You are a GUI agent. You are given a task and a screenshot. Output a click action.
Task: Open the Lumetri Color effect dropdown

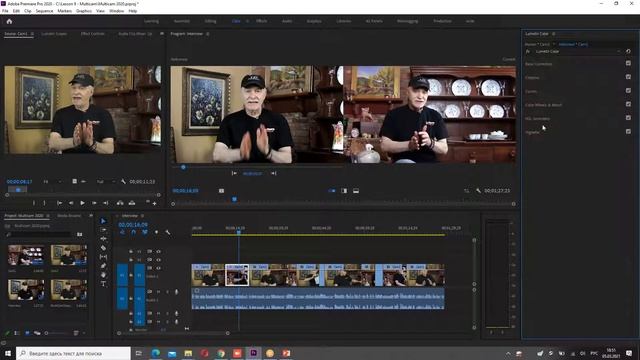pos(619,51)
